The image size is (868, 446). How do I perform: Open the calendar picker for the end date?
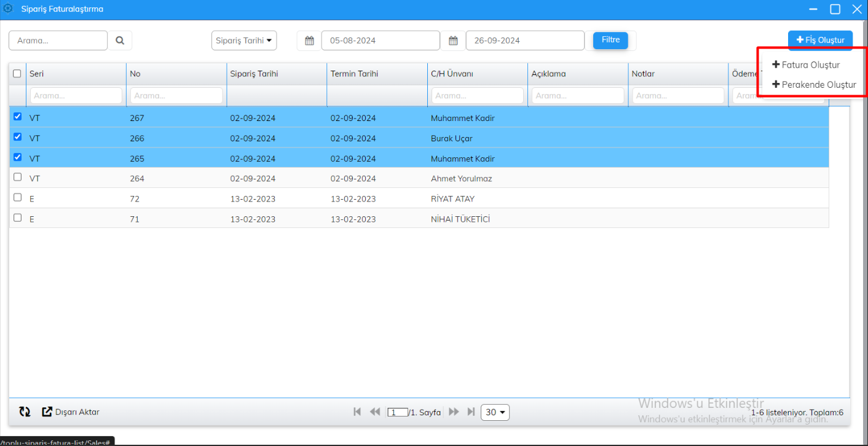pos(453,40)
